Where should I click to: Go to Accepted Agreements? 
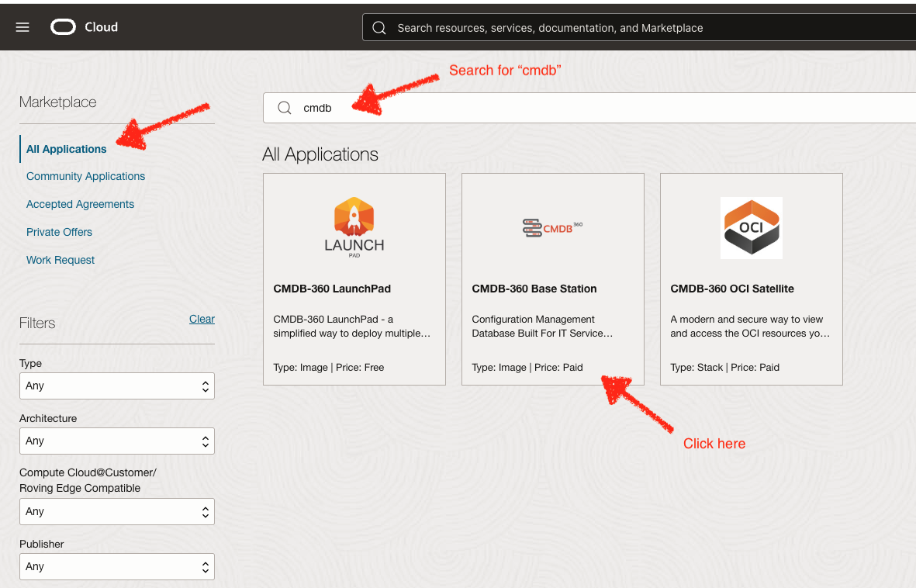tap(80, 204)
